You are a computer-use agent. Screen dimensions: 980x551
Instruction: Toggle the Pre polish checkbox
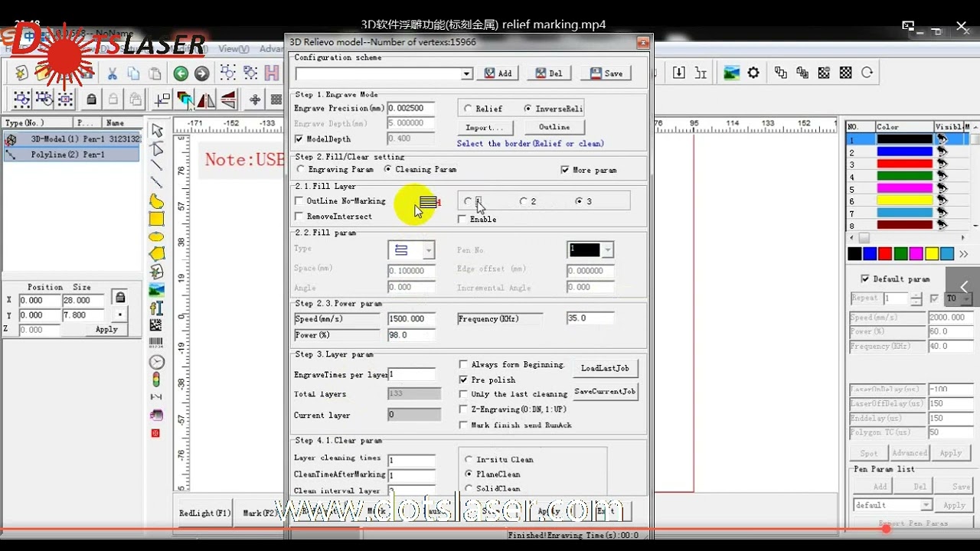463,380
